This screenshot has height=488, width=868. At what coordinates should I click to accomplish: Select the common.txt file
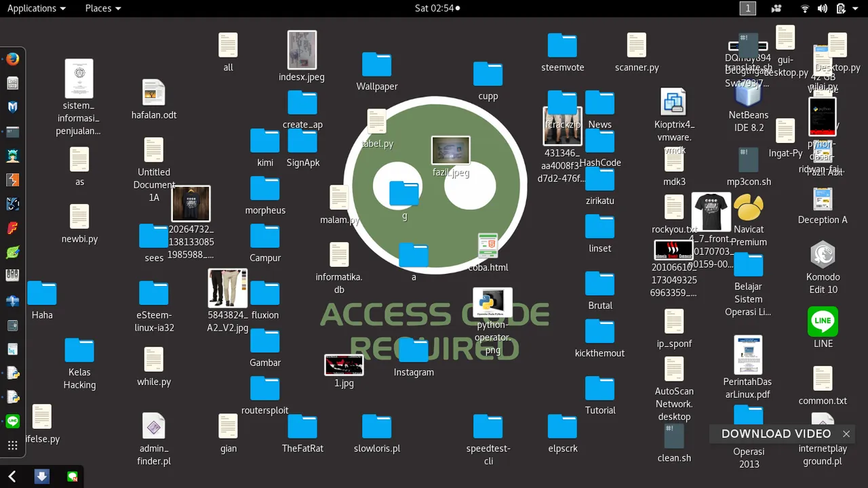[823, 379]
